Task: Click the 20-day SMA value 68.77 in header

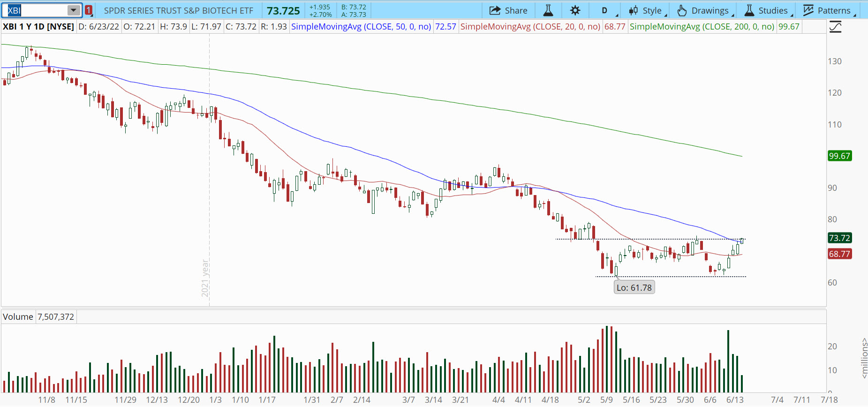Action: pos(615,27)
